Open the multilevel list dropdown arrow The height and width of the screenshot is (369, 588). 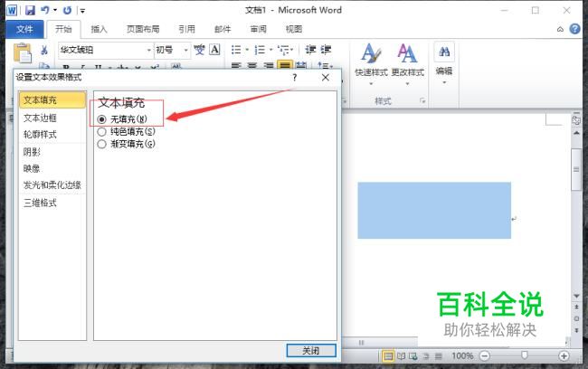293,50
